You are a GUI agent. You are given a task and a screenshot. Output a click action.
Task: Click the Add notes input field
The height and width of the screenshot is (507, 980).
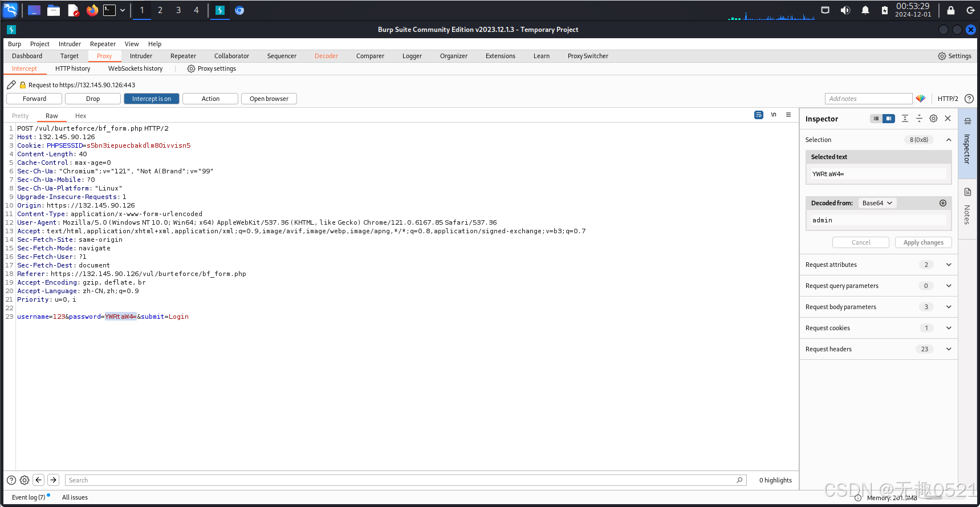pos(869,99)
